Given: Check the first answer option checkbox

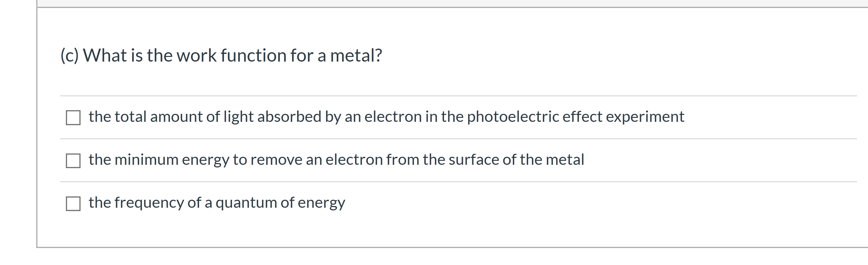Looking at the screenshot, I should [73, 118].
